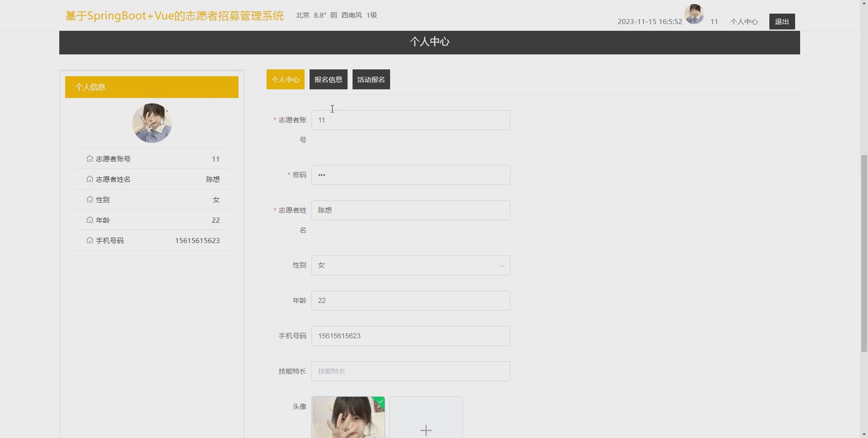The image size is (868, 438).
Task: Switch to the 活动报名 tab
Action: coord(371,80)
